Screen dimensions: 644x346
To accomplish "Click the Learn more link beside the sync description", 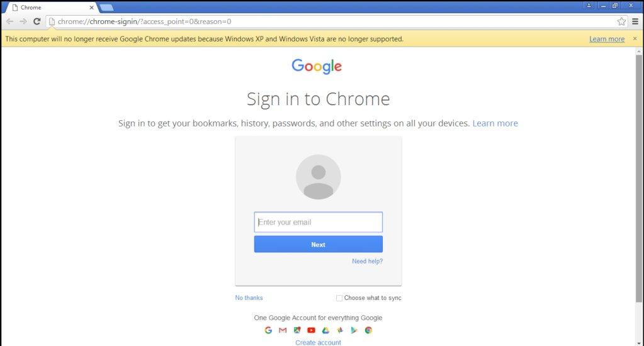I will click(x=495, y=123).
